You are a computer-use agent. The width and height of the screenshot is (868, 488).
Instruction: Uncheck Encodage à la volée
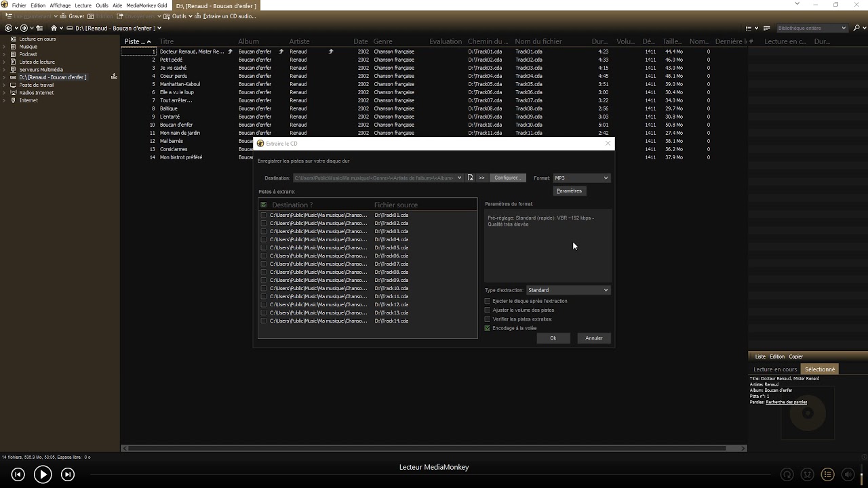click(487, 328)
